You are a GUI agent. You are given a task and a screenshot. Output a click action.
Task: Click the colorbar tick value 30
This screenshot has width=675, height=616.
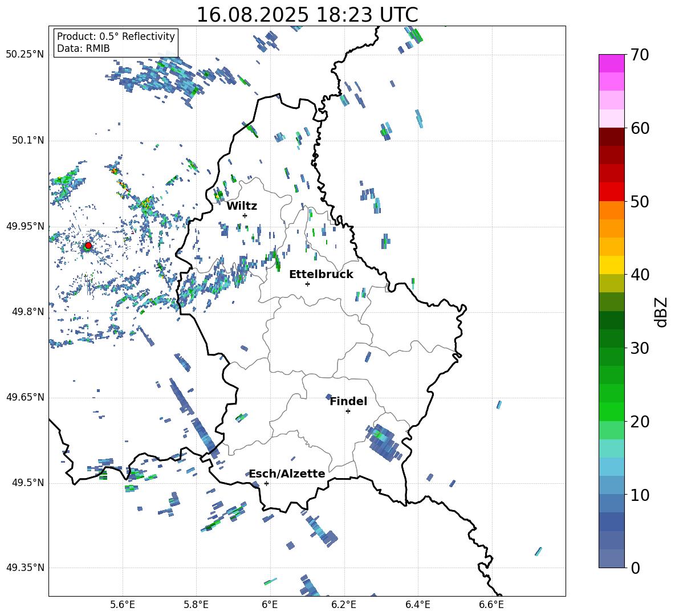pyautogui.click(x=640, y=348)
